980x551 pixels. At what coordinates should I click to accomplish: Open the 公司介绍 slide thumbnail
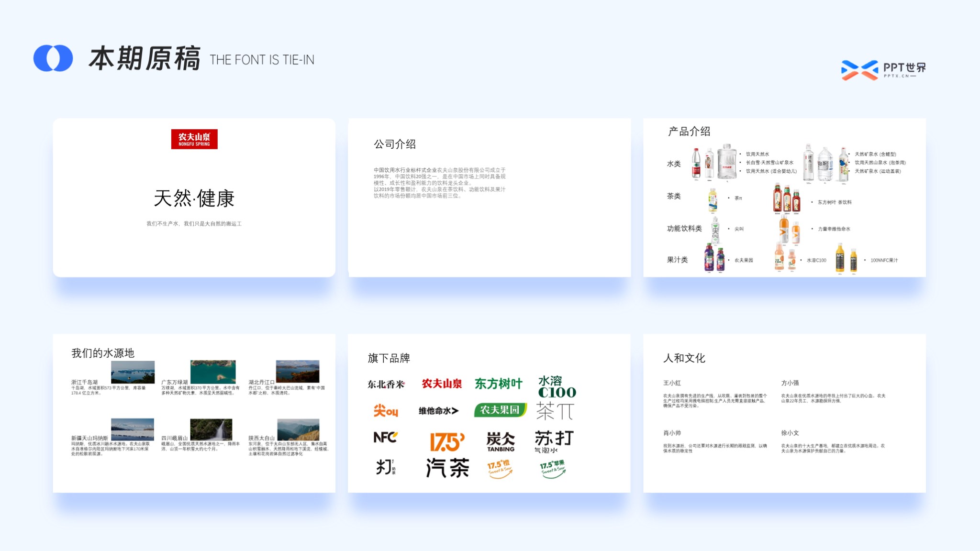click(x=490, y=198)
